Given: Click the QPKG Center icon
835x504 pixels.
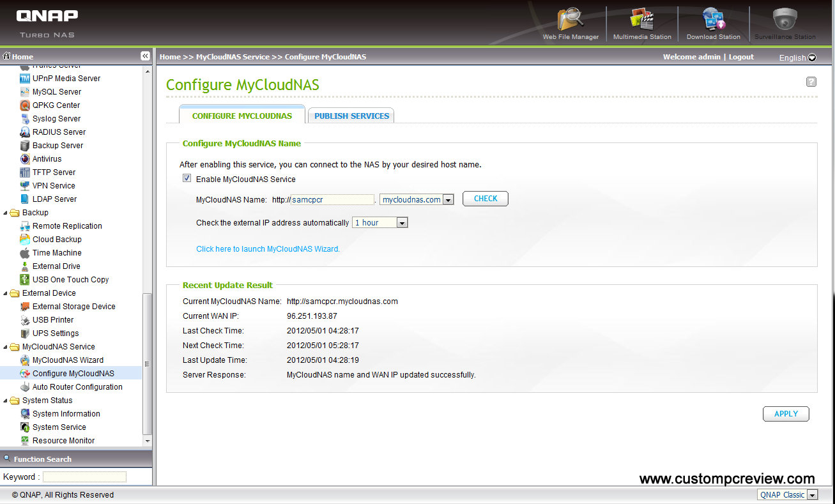Looking at the screenshot, I should 25,105.
